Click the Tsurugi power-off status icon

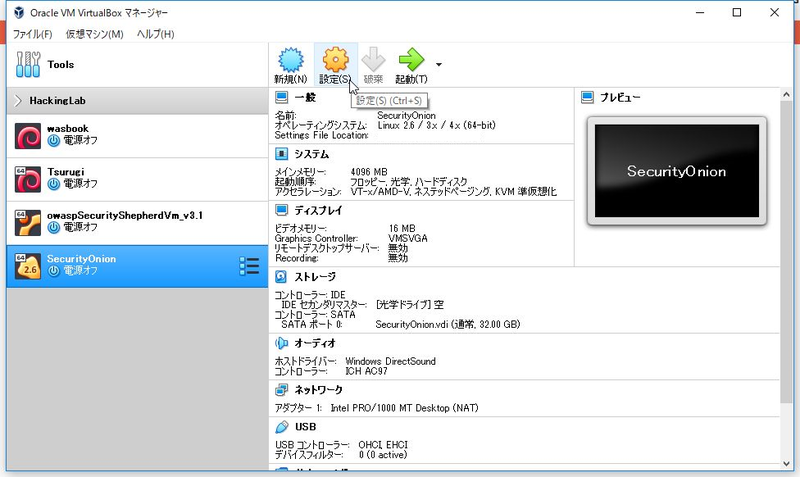click(x=54, y=184)
